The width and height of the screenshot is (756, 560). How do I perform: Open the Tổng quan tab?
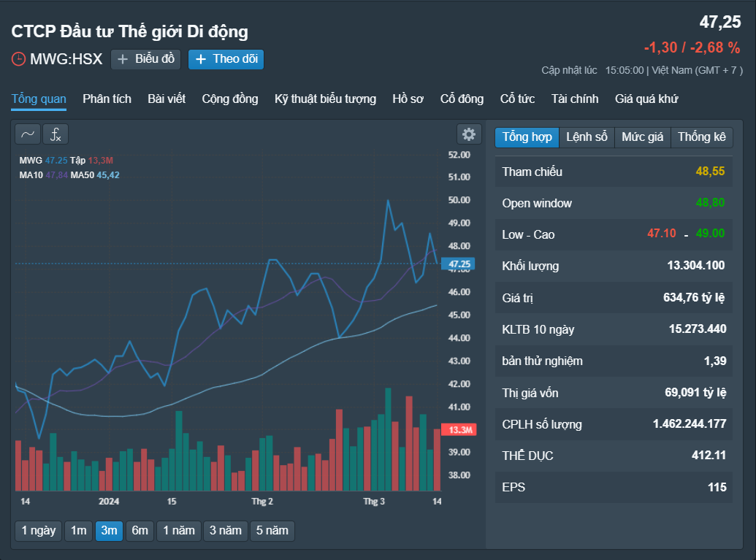click(x=39, y=99)
